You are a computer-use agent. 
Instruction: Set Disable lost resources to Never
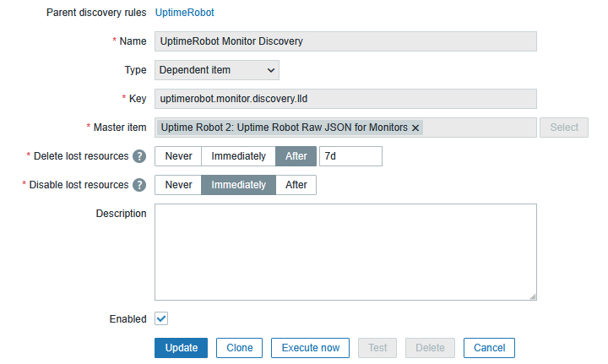pos(178,185)
